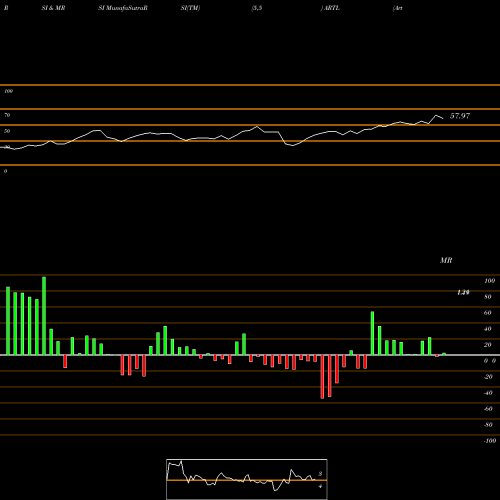
Task: Click the 50 label on the RSI axis
Action: pyautogui.click(x=7, y=131)
